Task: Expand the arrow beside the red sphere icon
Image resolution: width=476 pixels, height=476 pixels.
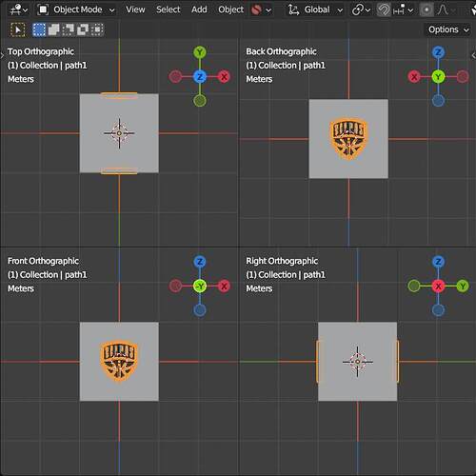Action: (268, 10)
